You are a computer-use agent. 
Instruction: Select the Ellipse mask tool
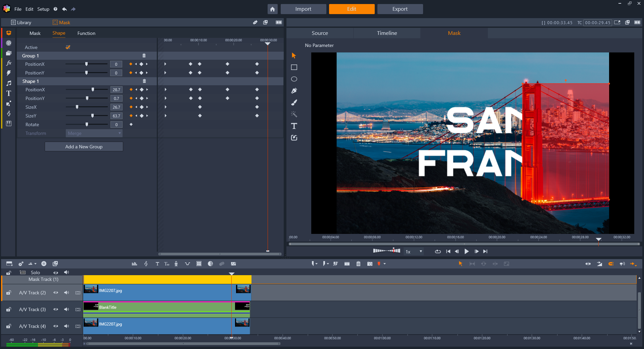[x=294, y=79]
